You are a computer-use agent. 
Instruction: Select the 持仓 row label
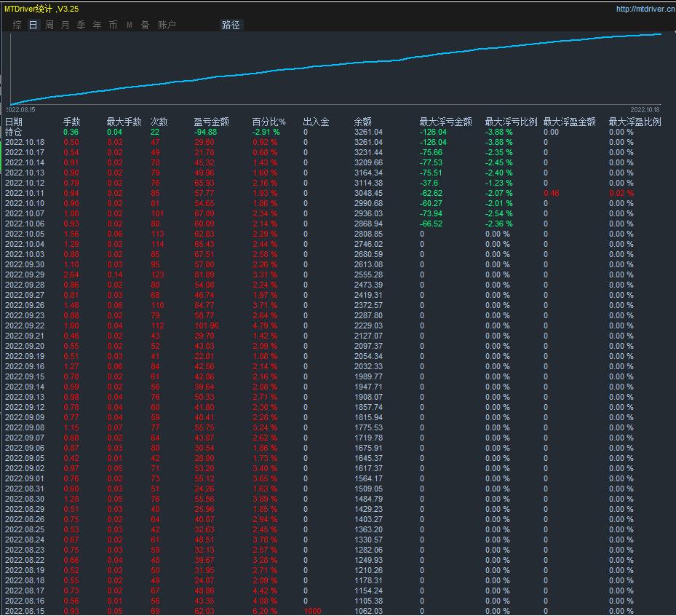click(x=13, y=132)
